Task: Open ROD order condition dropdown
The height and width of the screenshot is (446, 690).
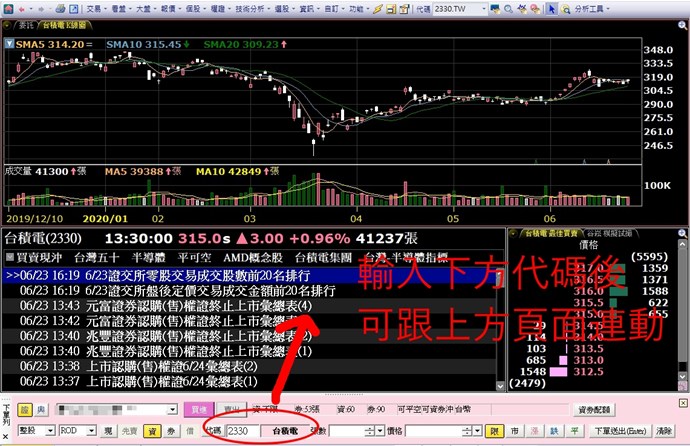Action: [x=92, y=431]
